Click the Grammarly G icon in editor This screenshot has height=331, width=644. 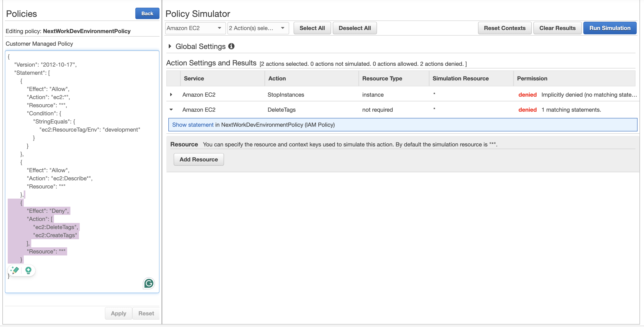point(149,283)
